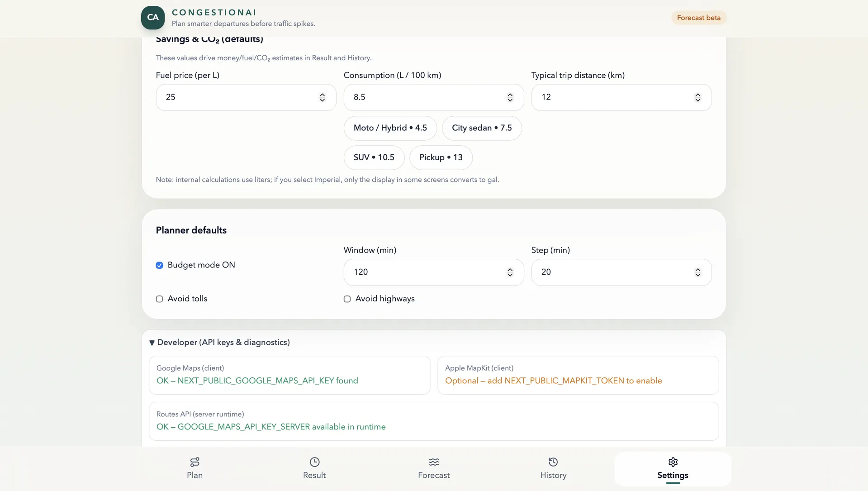
Task: Open the Forecast waves icon
Action: tap(434, 462)
